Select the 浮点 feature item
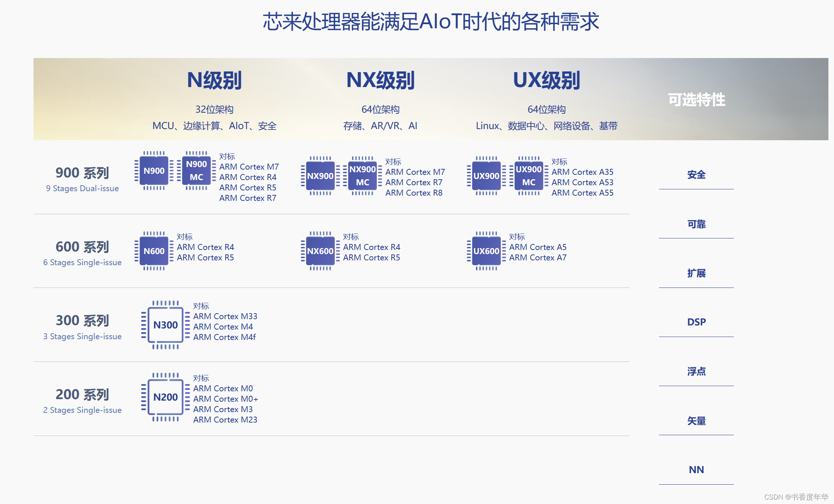The image size is (834, 504). [x=696, y=372]
